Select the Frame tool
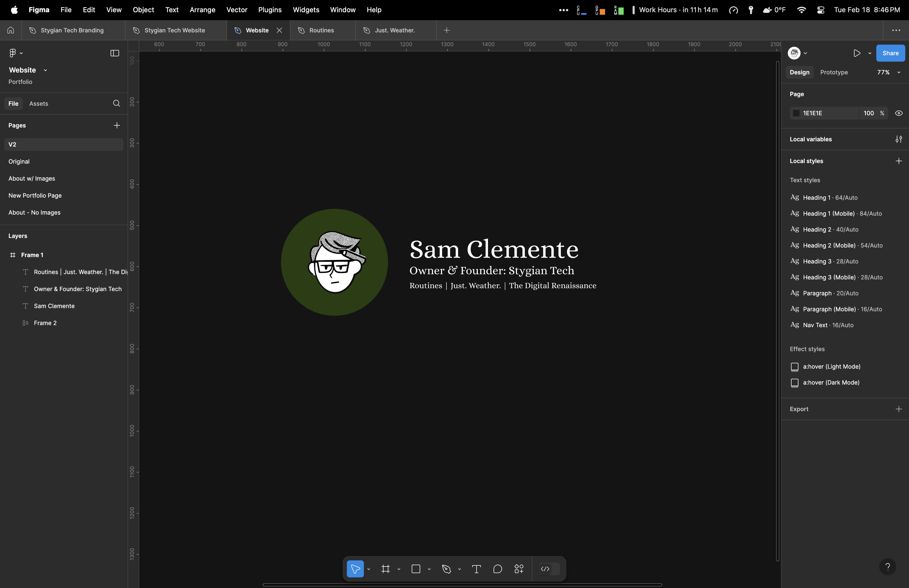 (x=386, y=569)
